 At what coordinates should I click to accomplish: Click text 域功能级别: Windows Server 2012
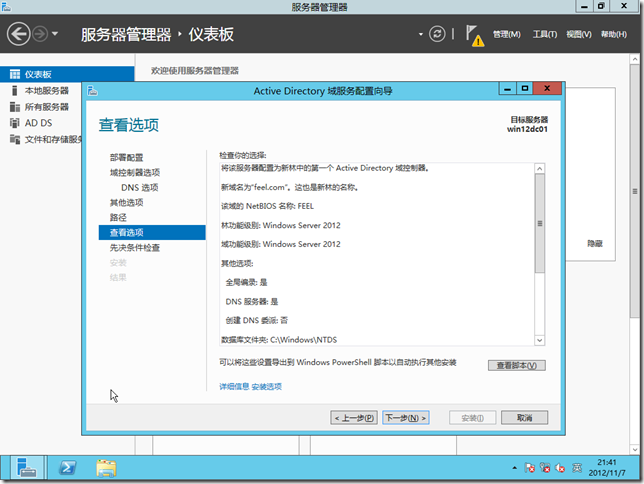click(x=281, y=244)
